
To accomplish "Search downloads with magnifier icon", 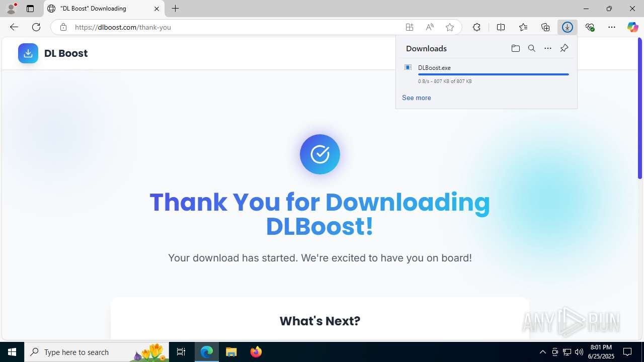I will click(531, 48).
